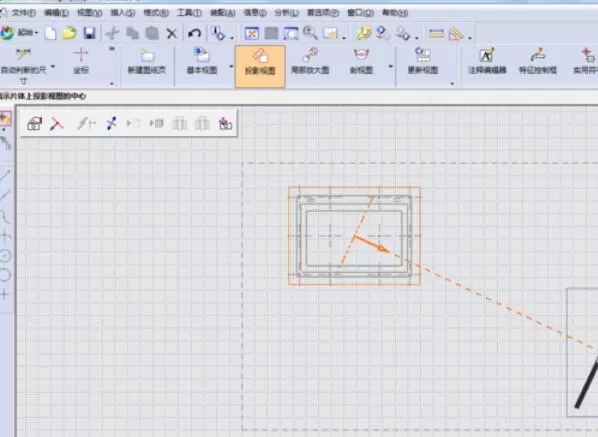Click the New file icon
The width and height of the screenshot is (598, 437).
point(50,33)
